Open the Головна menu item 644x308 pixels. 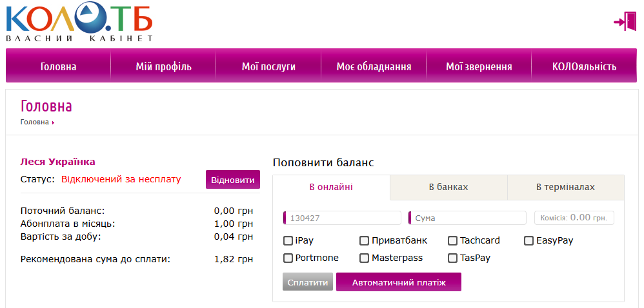58,66
